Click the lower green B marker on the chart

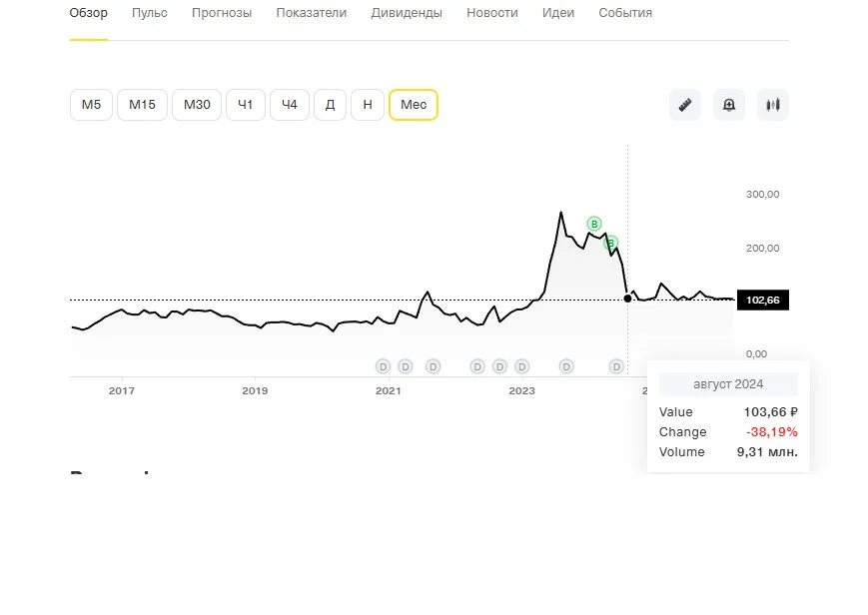pyautogui.click(x=611, y=243)
